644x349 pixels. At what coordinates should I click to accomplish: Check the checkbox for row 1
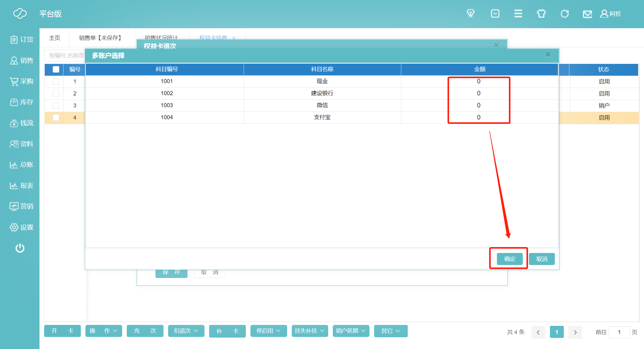coord(56,81)
